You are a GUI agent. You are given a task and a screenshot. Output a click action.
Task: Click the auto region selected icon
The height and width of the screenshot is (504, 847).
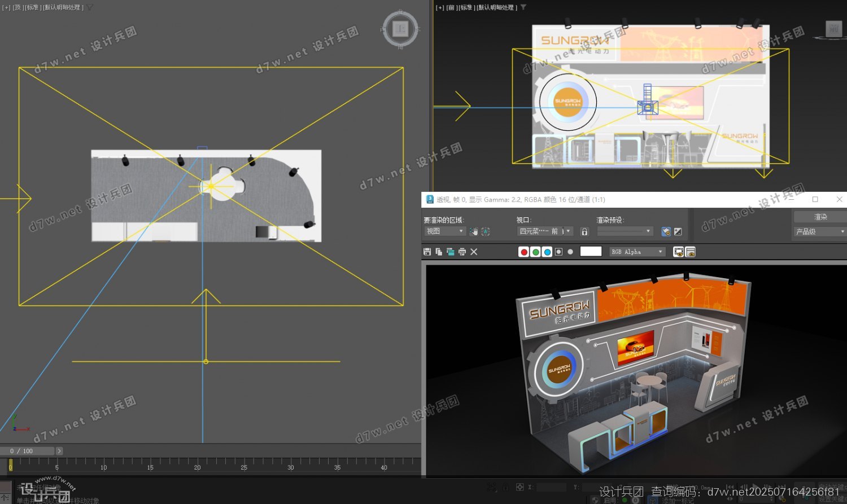tap(485, 231)
